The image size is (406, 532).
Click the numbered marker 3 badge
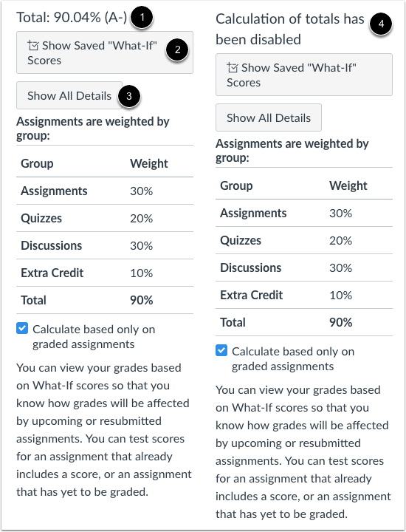point(128,96)
